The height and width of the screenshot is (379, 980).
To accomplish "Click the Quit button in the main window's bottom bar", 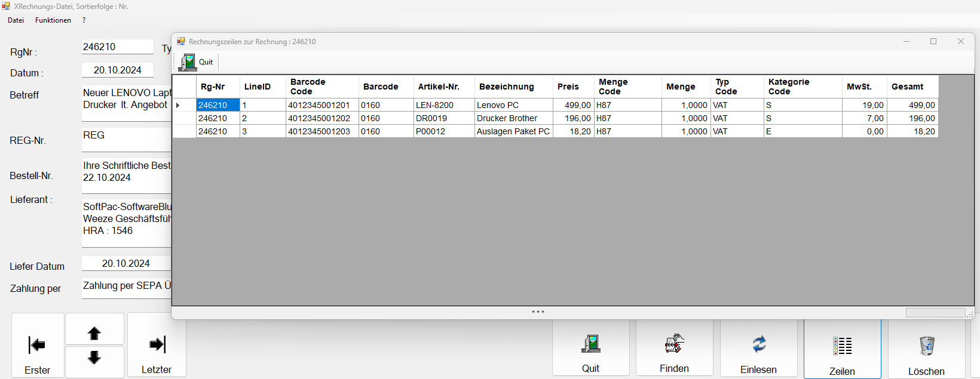I will (590, 349).
